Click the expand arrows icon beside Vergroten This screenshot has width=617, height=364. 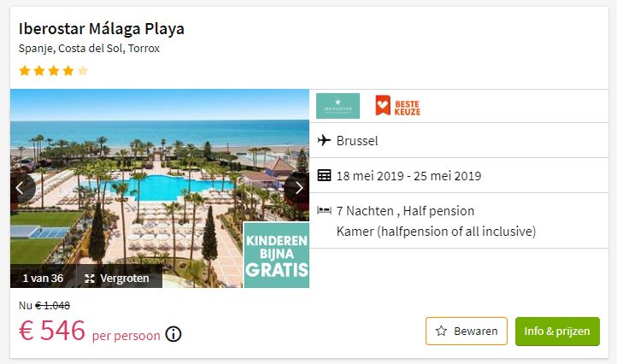pyautogui.click(x=90, y=279)
